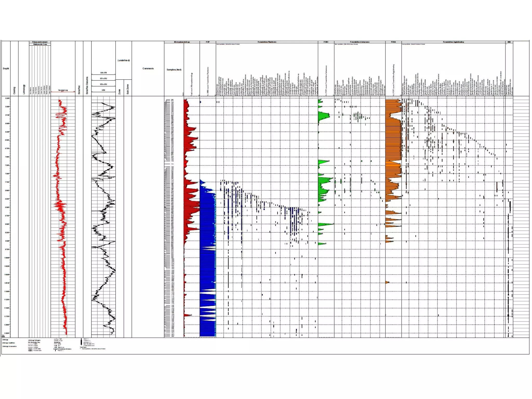This screenshot has height=399, width=532.
Task: Click the Depth column header
Action: [x=6, y=69]
